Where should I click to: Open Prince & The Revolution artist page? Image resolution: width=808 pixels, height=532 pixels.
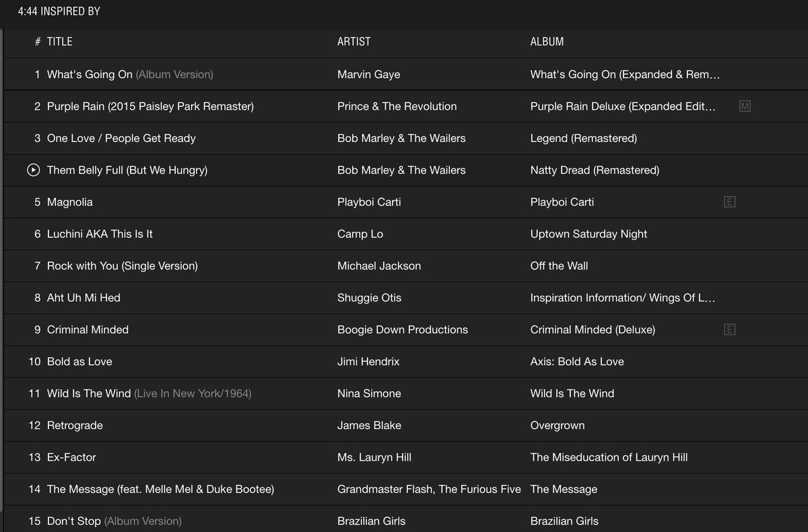tap(397, 106)
